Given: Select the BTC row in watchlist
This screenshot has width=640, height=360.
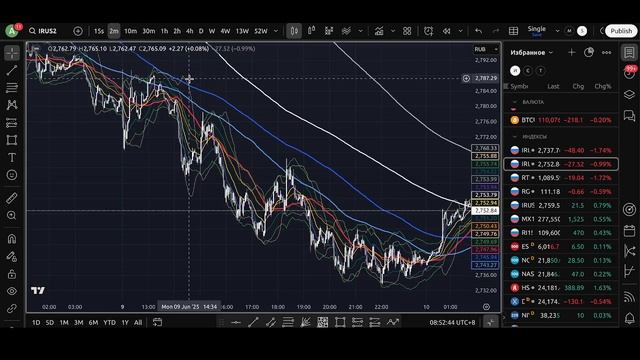Looking at the screenshot, I should pyautogui.click(x=561, y=120).
